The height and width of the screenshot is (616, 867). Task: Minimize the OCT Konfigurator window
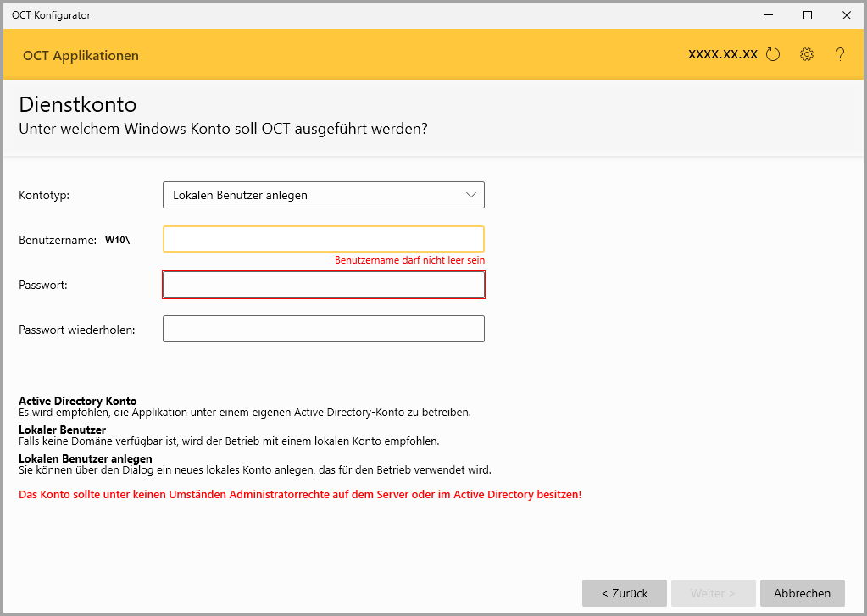(769, 15)
